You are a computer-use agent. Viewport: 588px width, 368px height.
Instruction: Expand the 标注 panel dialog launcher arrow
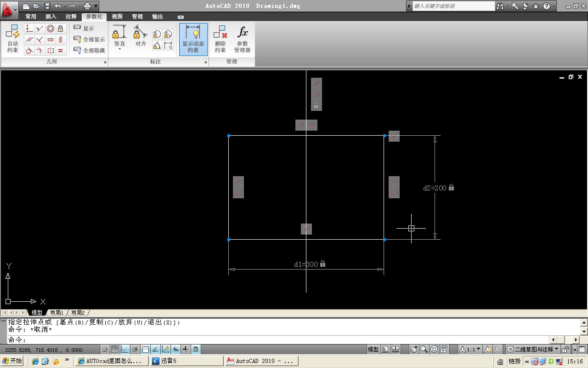pyautogui.click(x=205, y=63)
